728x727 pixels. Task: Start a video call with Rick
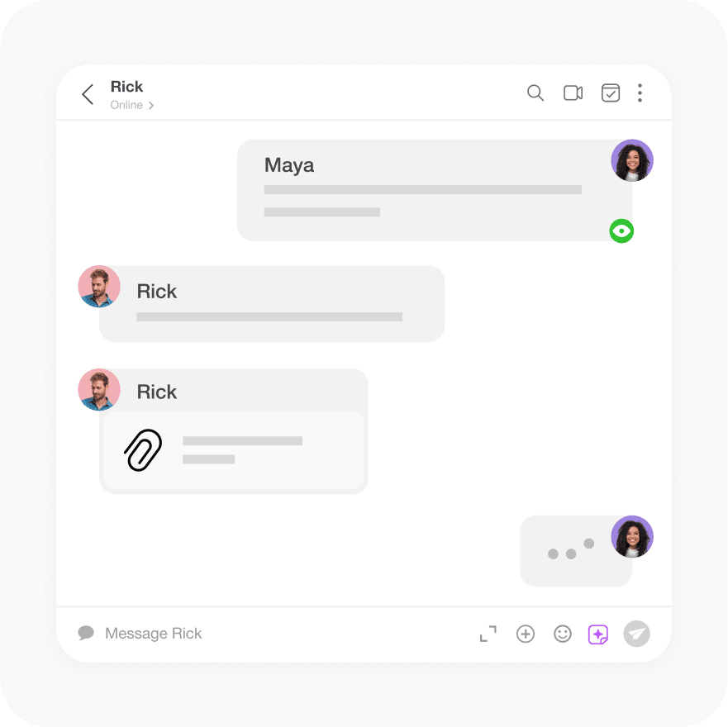pos(573,93)
